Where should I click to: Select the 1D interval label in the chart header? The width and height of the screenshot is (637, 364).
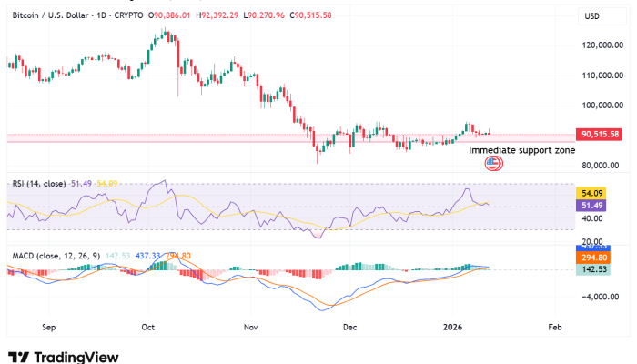[100, 14]
